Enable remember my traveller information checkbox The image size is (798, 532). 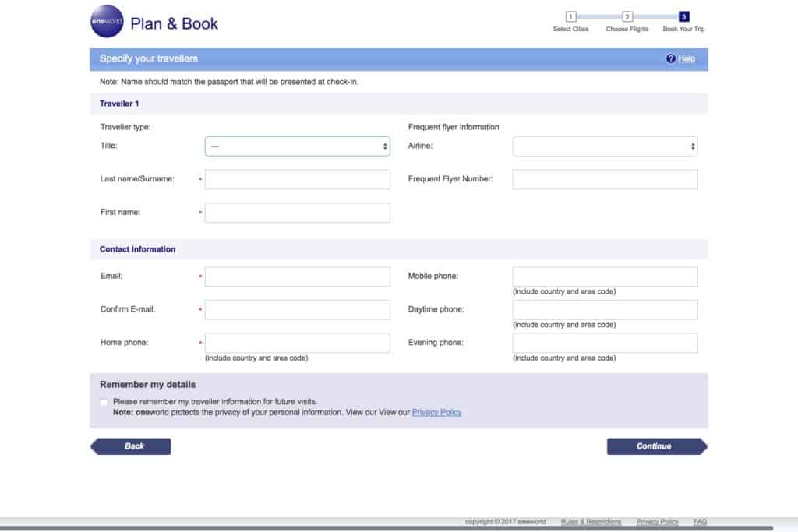click(x=104, y=402)
